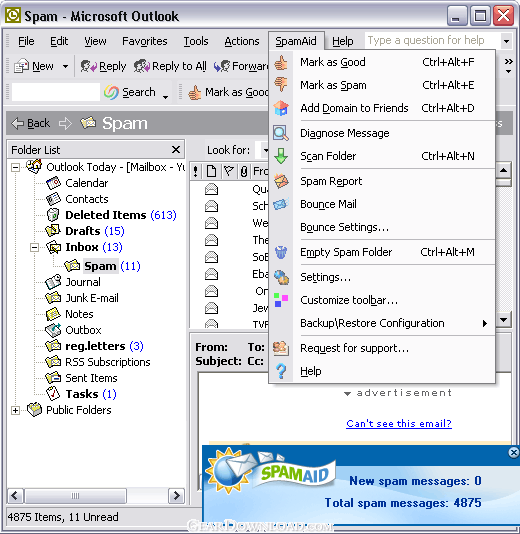Click the Bounce Mail icon in menu
Image resolution: width=520 pixels, height=534 pixels.
[x=281, y=204]
